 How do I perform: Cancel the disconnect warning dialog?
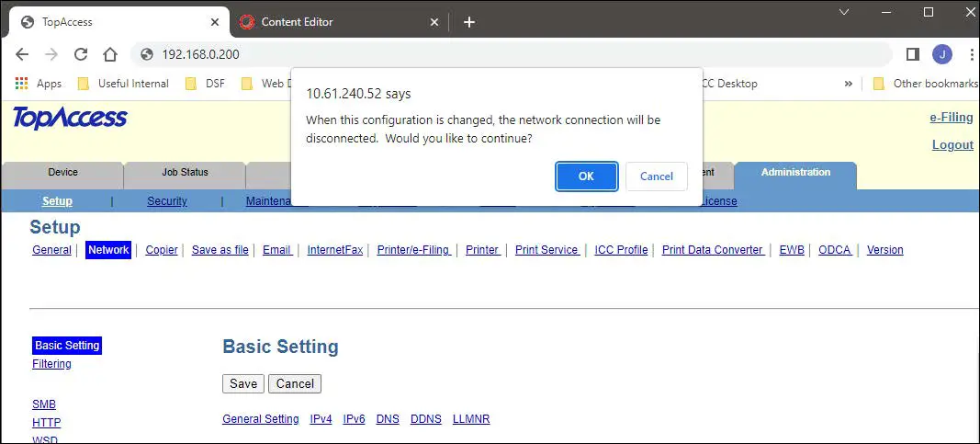click(657, 176)
